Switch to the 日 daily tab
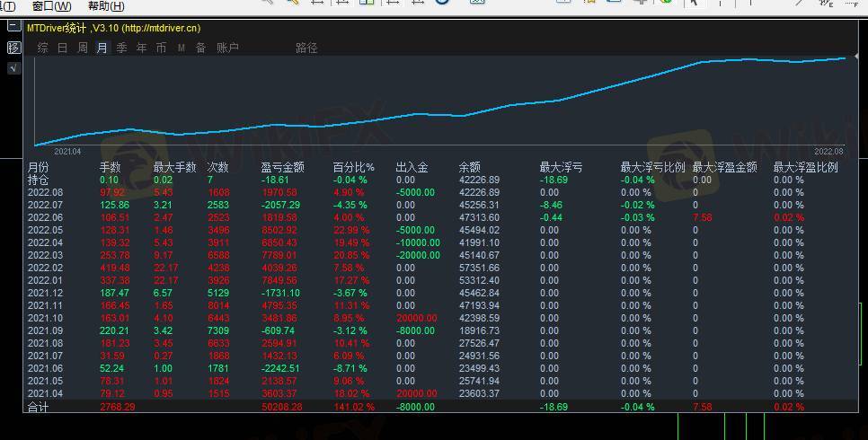The width and height of the screenshot is (868, 440). (63, 48)
